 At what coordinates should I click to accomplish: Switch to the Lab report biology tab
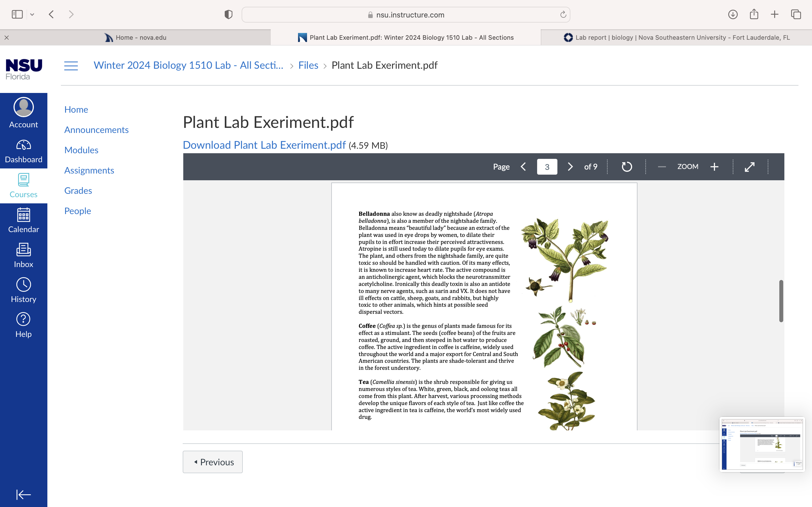coord(676,37)
